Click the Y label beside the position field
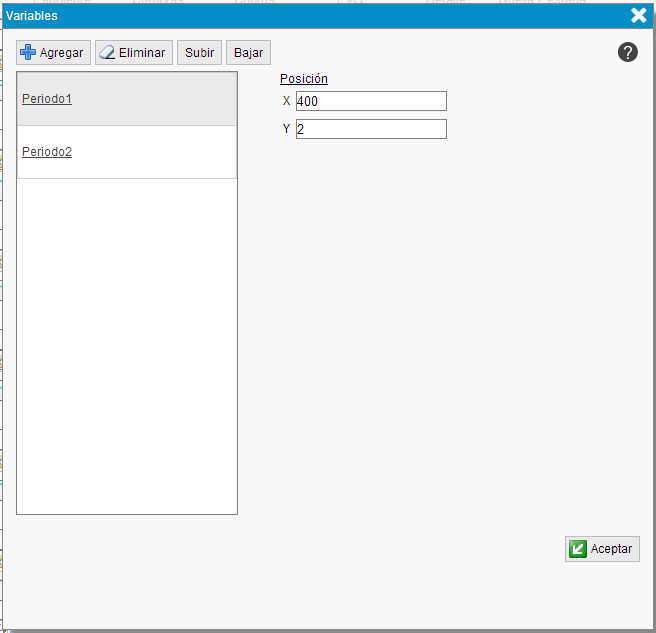 click(x=287, y=129)
